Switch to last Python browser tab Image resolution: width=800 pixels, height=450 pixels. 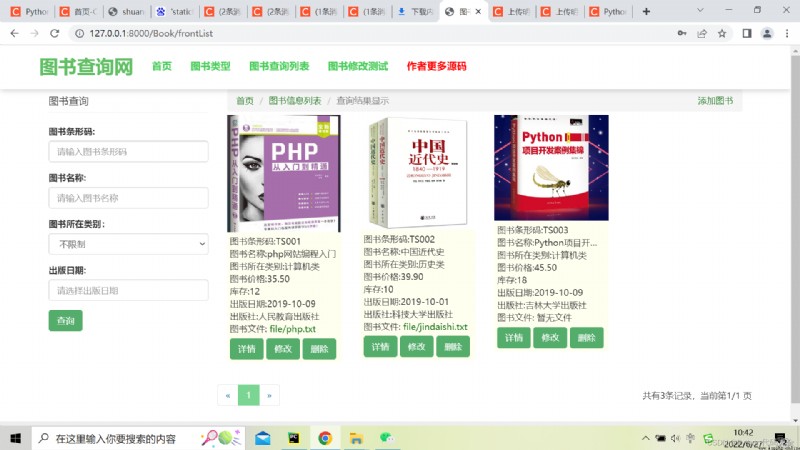pyautogui.click(x=608, y=11)
